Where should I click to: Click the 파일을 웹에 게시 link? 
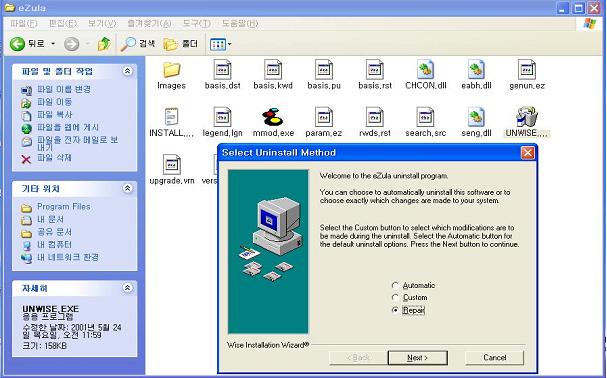click(68, 127)
